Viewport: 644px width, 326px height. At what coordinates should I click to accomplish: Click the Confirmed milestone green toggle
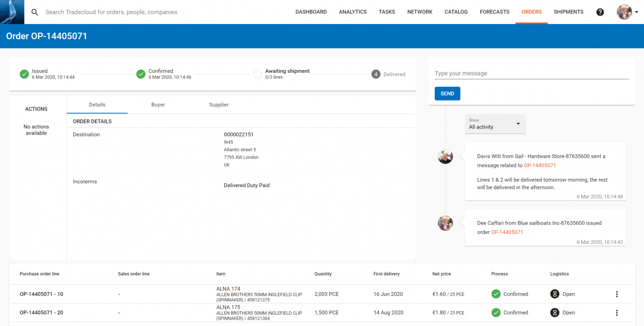[x=141, y=74]
